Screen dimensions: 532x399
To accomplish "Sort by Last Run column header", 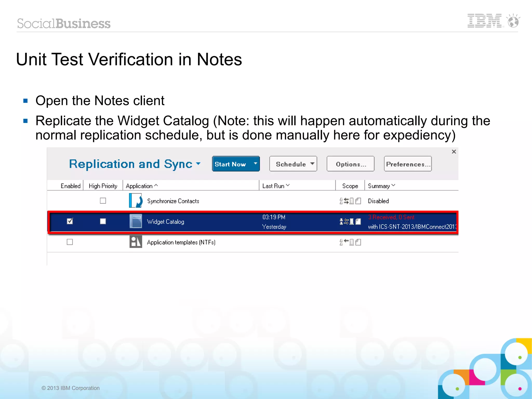I will [x=276, y=186].
